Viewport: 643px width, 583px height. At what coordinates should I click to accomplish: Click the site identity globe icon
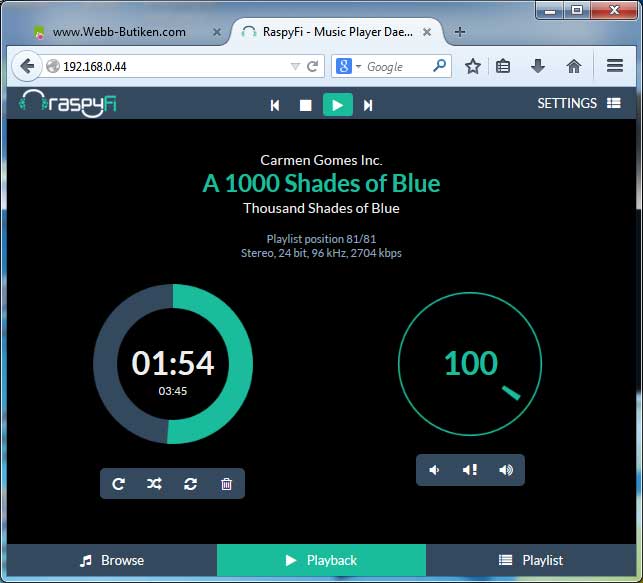53,66
